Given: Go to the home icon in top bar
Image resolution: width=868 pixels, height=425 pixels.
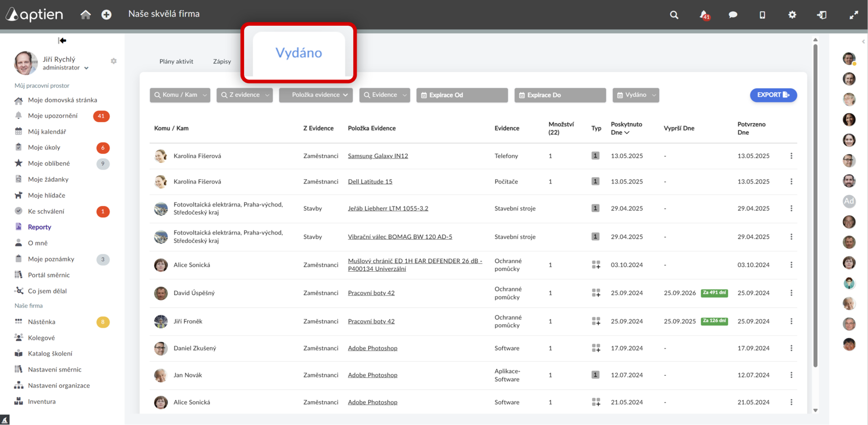Looking at the screenshot, I should click(85, 14).
